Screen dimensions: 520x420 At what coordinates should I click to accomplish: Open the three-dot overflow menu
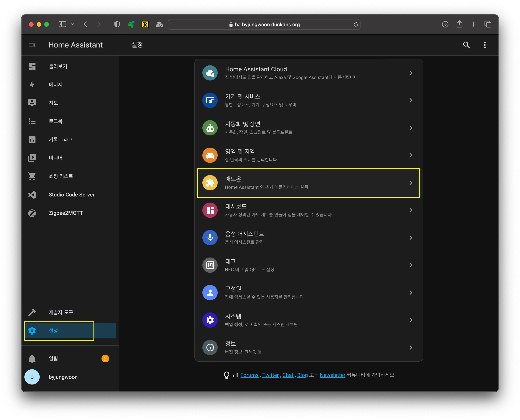pos(485,45)
